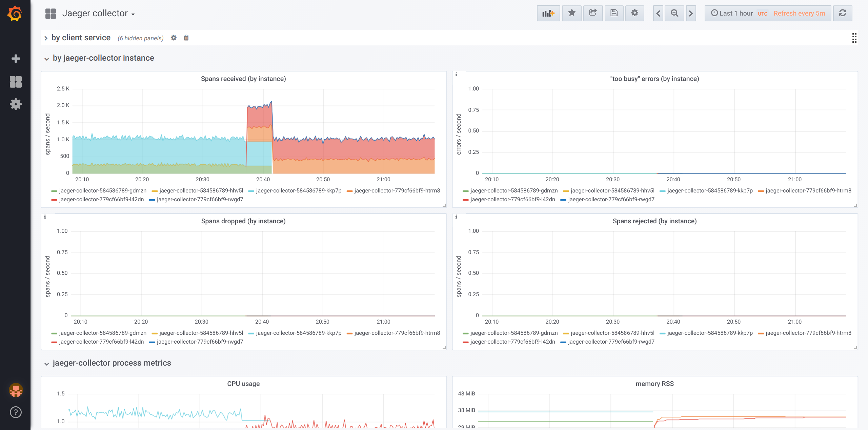Save dashboard with the floppy icon
The image size is (868, 430).
click(614, 13)
